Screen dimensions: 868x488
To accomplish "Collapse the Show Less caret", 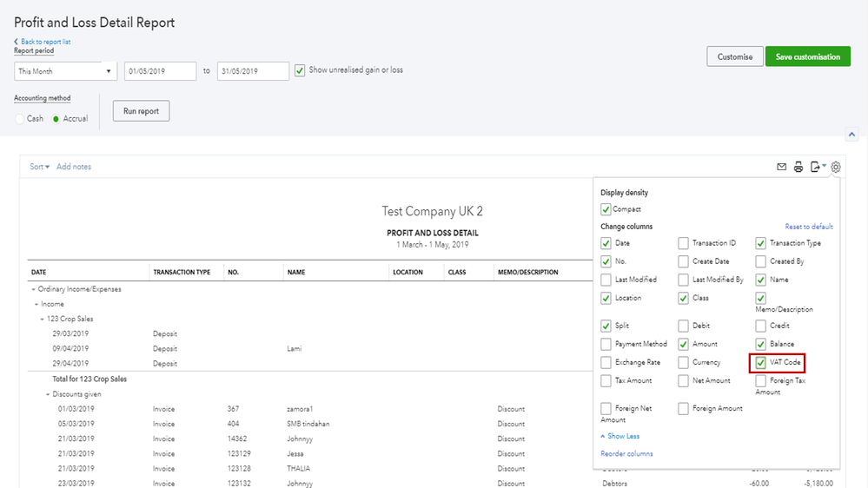I will (603, 436).
